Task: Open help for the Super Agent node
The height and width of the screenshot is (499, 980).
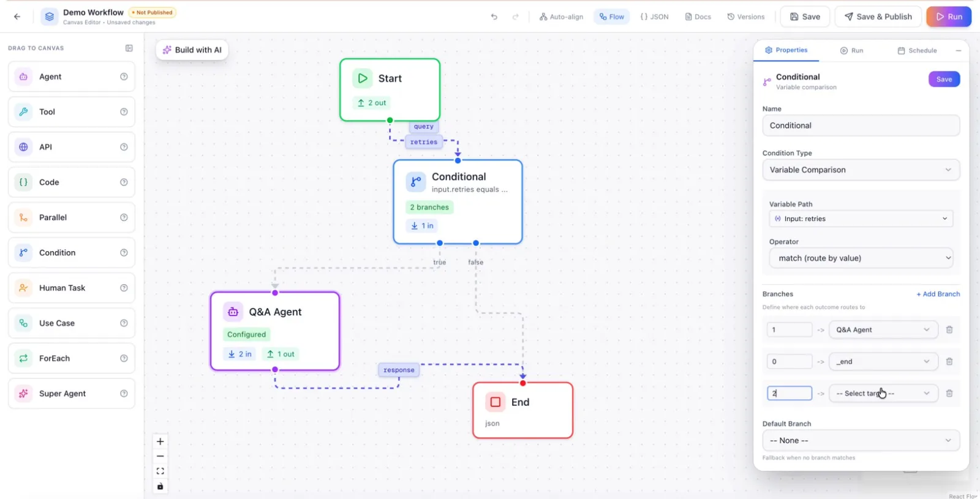Action: click(x=124, y=394)
